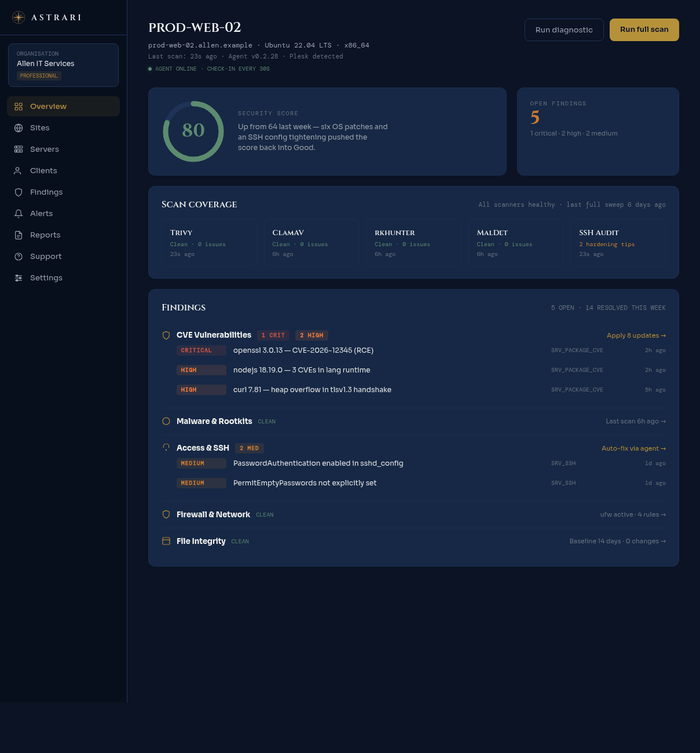This screenshot has height=753, width=700.
Task: Select the Trivy scanner card
Action: 209,243
